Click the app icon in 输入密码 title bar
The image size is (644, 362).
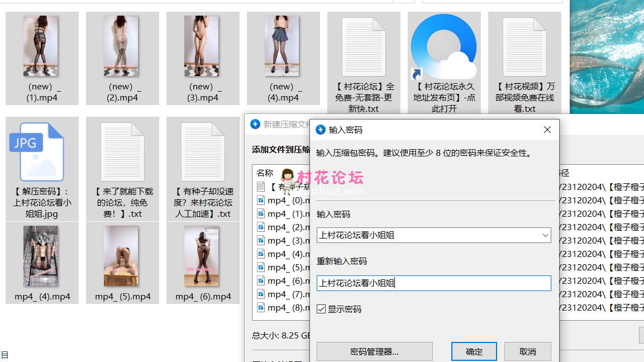coord(321,130)
